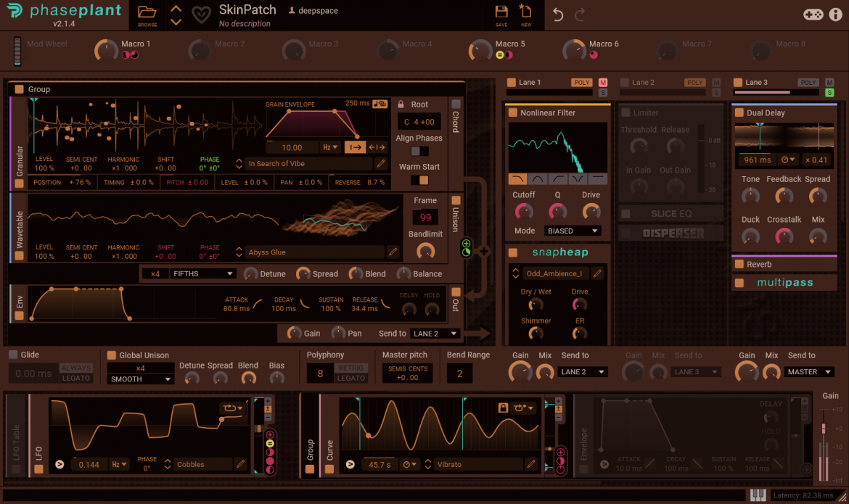Click the Phase Plant logo icon
This screenshot has width=849, height=504.
coord(13,12)
